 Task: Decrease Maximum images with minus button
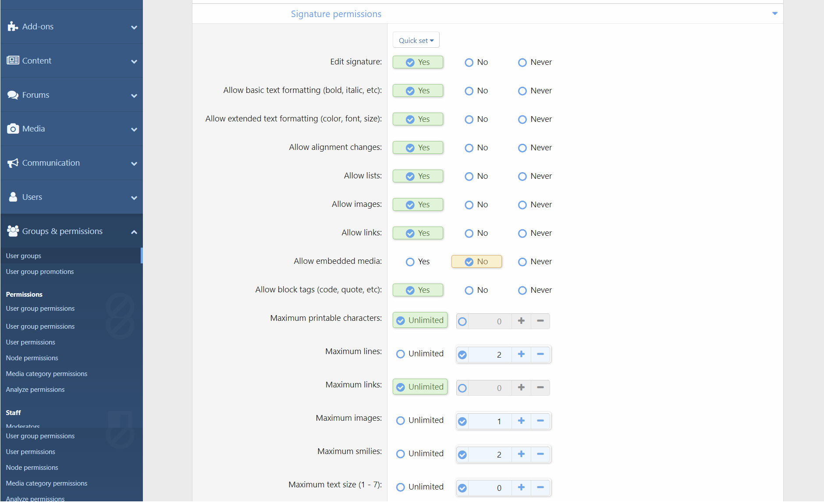coord(540,421)
